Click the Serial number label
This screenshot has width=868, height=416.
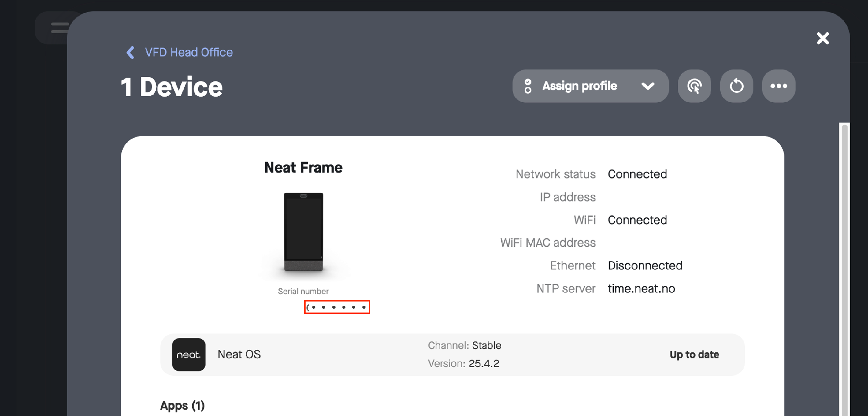click(x=303, y=291)
